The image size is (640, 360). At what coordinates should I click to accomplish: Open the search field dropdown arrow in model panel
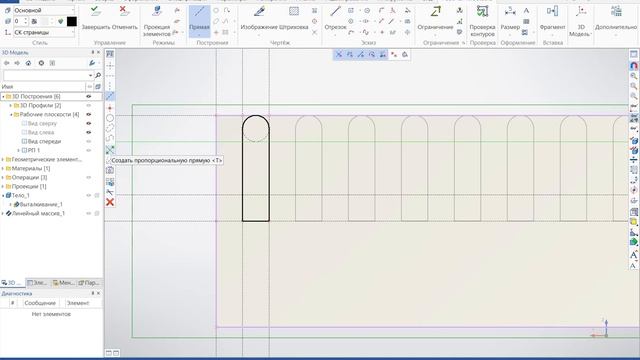(90, 76)
